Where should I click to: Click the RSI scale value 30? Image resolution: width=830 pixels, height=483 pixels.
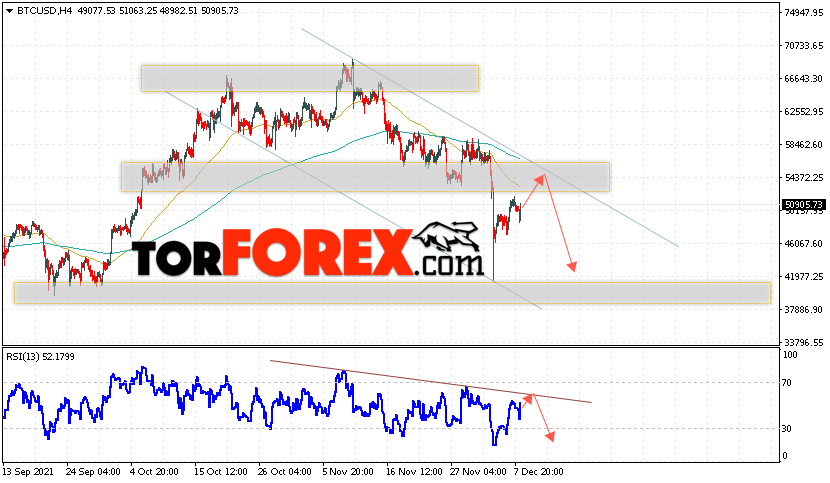787,428
